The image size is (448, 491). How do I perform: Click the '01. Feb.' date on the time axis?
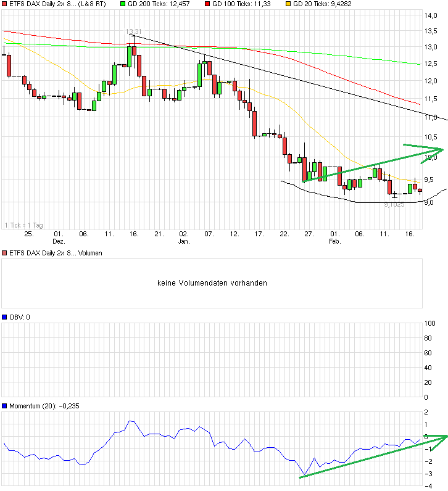334,237
